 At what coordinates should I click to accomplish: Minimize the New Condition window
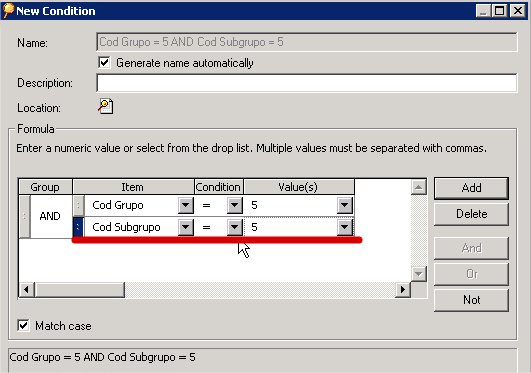[484, 11]
